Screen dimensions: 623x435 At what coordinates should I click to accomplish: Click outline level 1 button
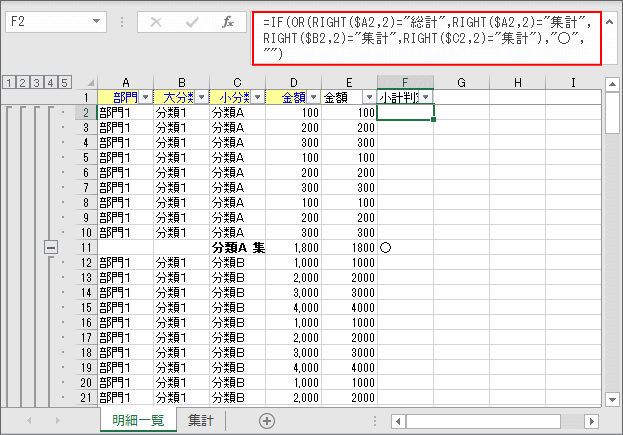(8, 82)
